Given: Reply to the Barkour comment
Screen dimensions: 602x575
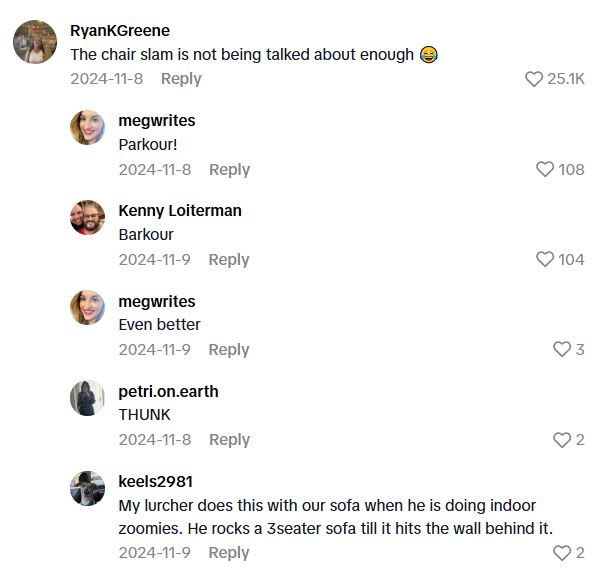Looking at the screenshot, I should coord(229,260).
